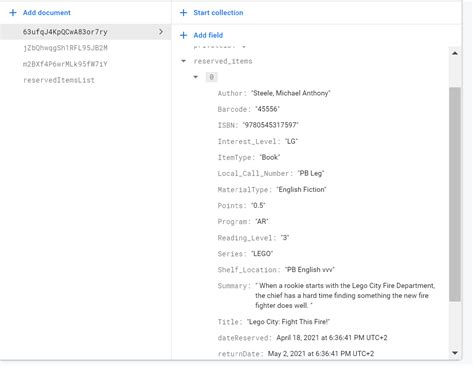Select document jZbQhwqgSh1RFL95JB2M

tap(65, 48)
